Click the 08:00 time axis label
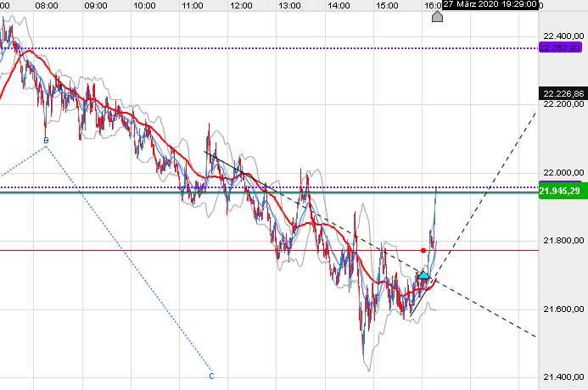 tap(47, 6)
